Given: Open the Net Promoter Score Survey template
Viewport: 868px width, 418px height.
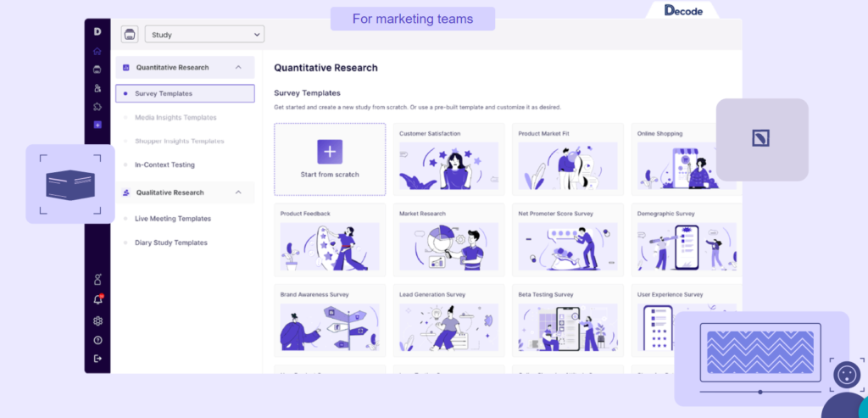Looking at the screenshot, I should point(568,240).
